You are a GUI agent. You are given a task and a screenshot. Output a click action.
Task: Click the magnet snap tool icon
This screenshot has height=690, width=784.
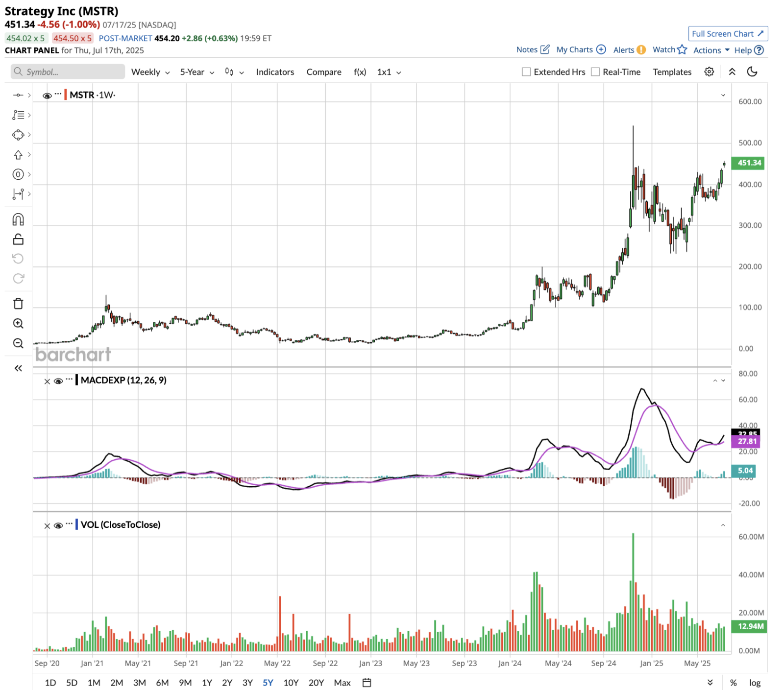click(18, 219)
